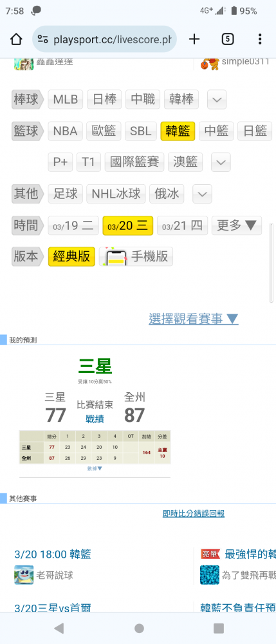Open the tab switcher showing 5
The image size is (276, 644).
click(x=228, y=39)
